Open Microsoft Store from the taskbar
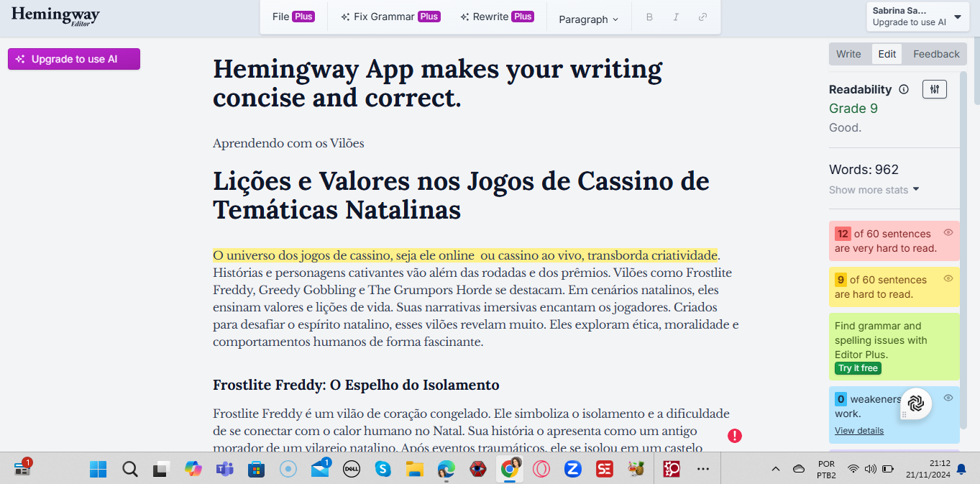The height and width of the screenshot is (484, 980). pos(257,470)
